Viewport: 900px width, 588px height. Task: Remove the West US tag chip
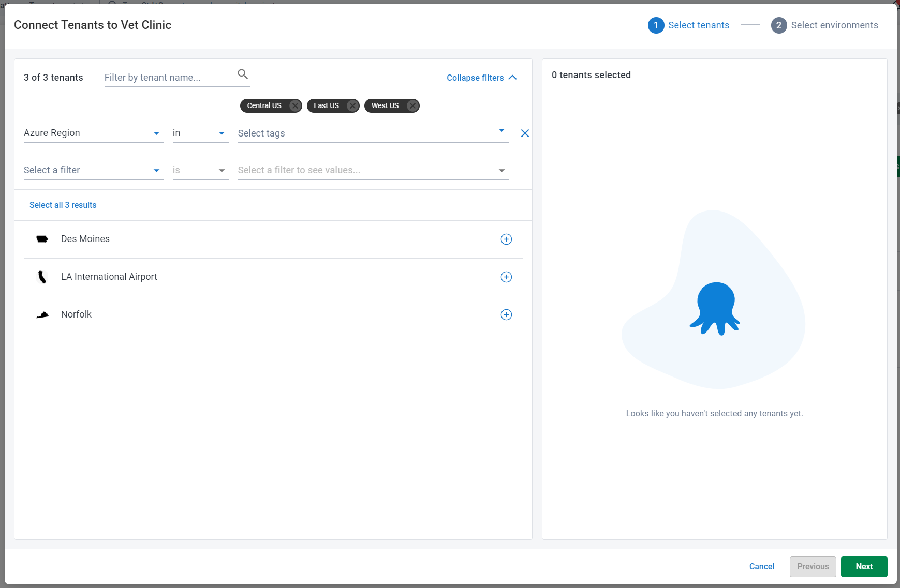tap(412, 105)
